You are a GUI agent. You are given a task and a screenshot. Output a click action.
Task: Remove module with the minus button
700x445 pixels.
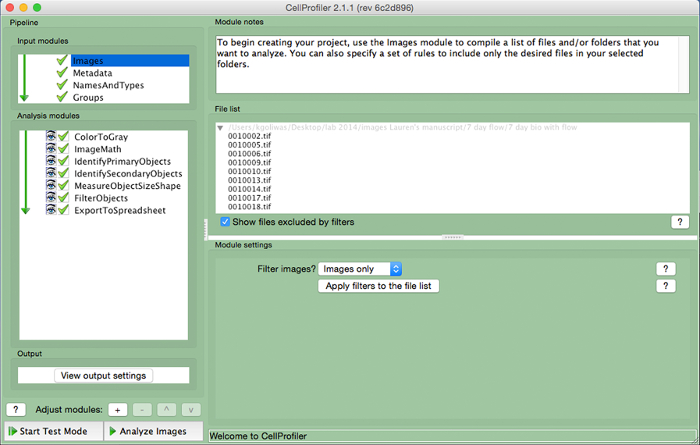pos(141,410)
